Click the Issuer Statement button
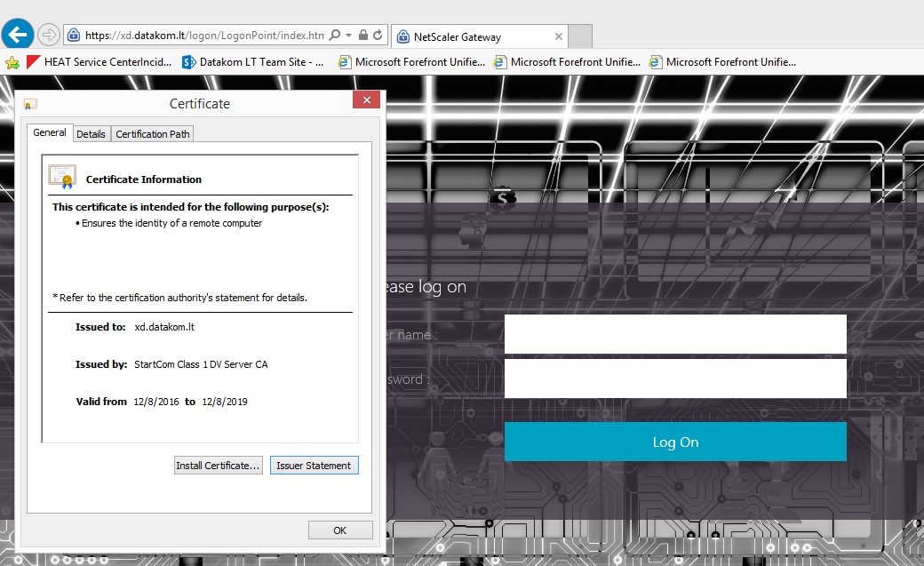The image size is (924, 566). point(314,466)
